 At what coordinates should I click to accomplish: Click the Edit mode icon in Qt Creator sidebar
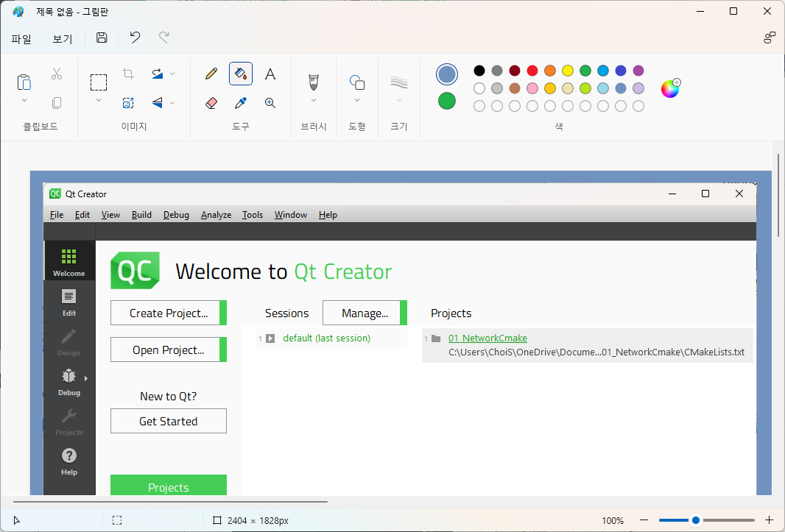pyautogui.click(x=69, y=302)
